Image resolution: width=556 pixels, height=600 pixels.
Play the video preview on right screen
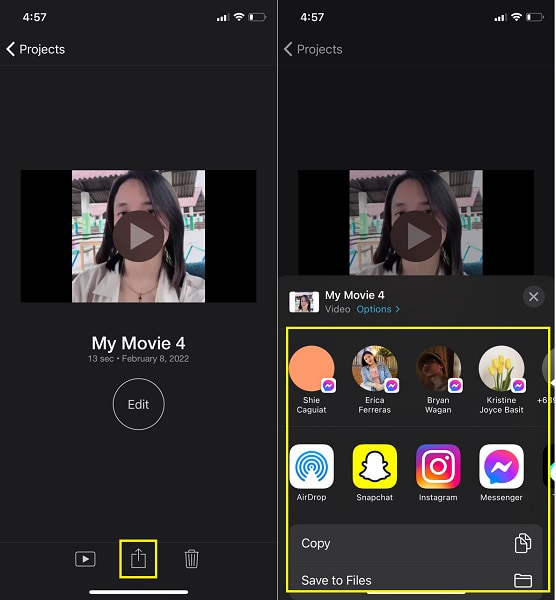416,236
